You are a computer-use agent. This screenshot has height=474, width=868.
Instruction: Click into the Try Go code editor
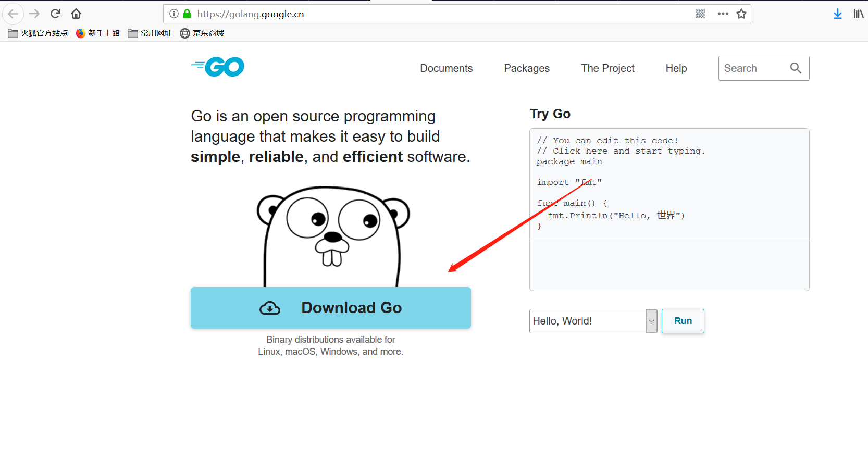click(669, 183)
